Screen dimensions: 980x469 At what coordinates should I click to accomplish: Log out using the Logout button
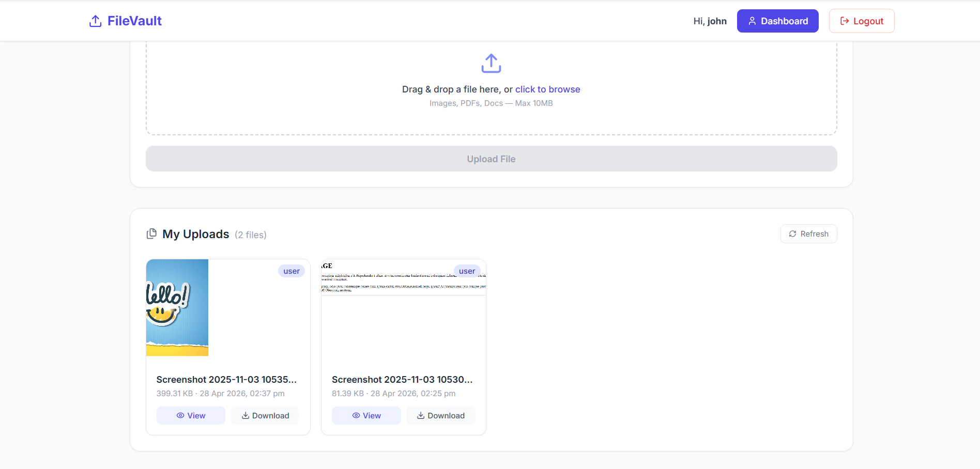(861, 21)
